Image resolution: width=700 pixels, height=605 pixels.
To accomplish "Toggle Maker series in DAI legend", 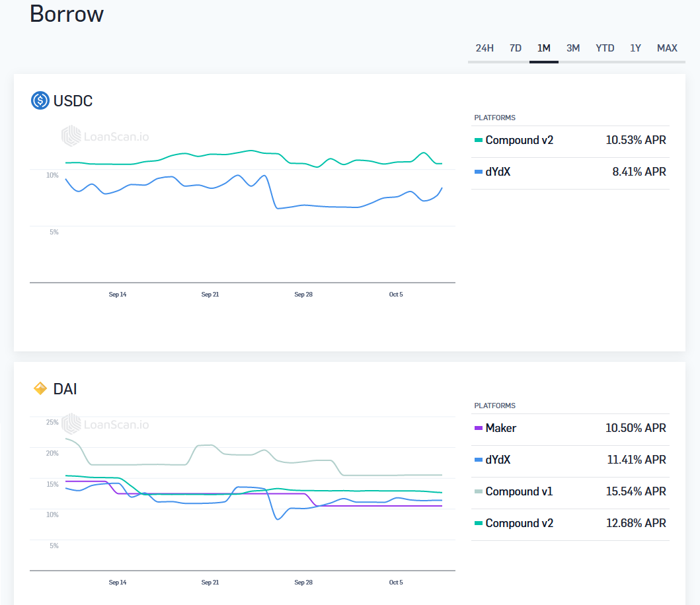I will click(500, 428).
